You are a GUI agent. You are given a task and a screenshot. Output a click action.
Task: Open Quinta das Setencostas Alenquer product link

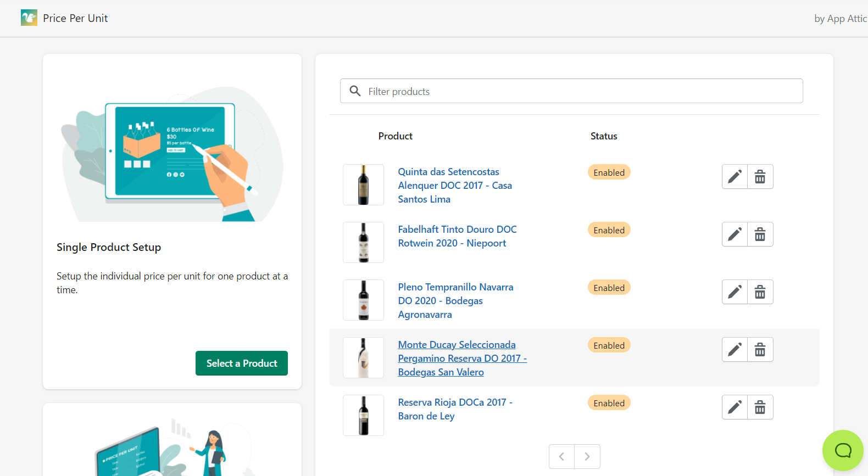click(x=455, y=186)
